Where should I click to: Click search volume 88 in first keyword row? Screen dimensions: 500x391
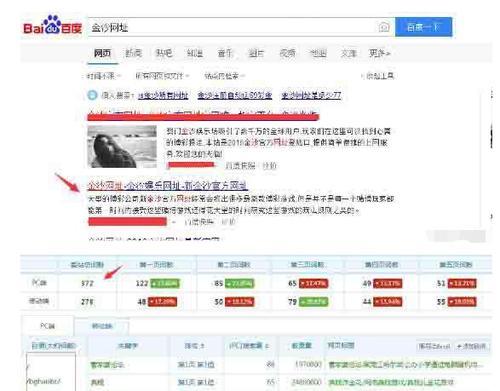click(270, 365)
